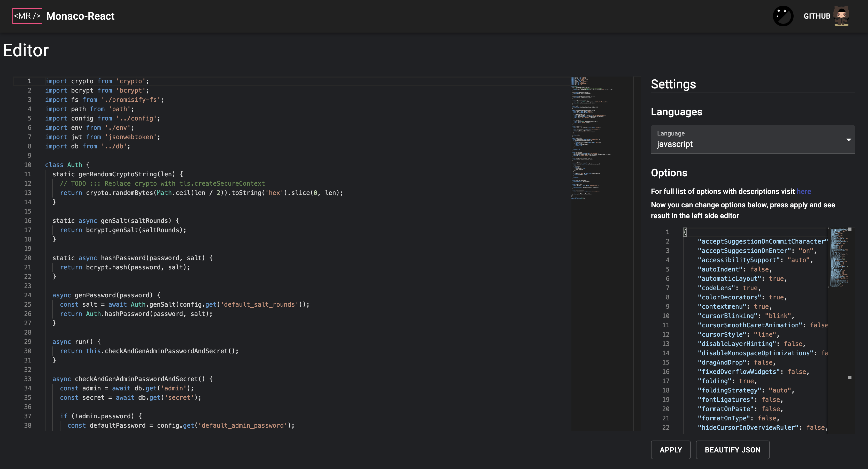The width and height of the screenshot is (868, 469).
Task: Click "disableLayerHinting" option line
Action: 751,344
